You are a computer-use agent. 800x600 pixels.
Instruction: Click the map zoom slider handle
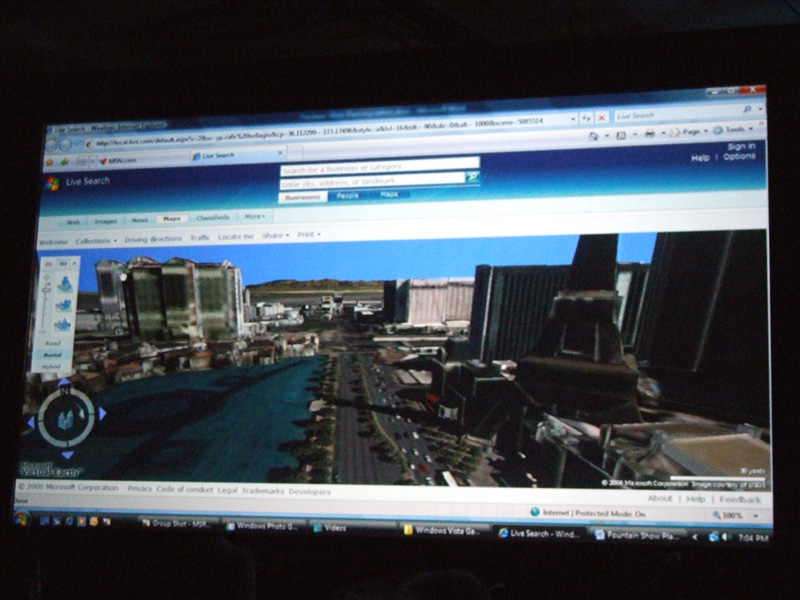[x=47, y=289]
